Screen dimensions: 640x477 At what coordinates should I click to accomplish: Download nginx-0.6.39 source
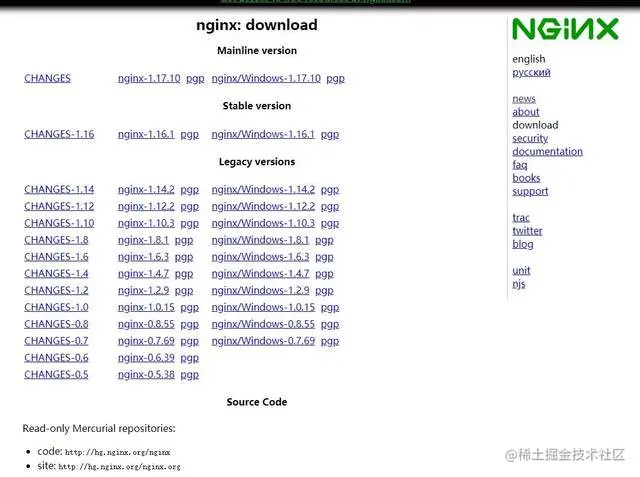(x=146, y=358)
